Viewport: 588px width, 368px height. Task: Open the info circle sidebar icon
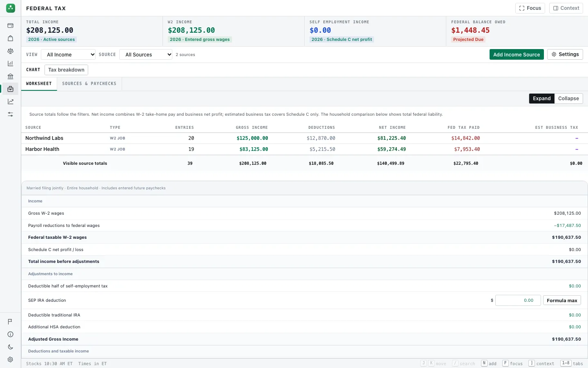click(11, 334)
